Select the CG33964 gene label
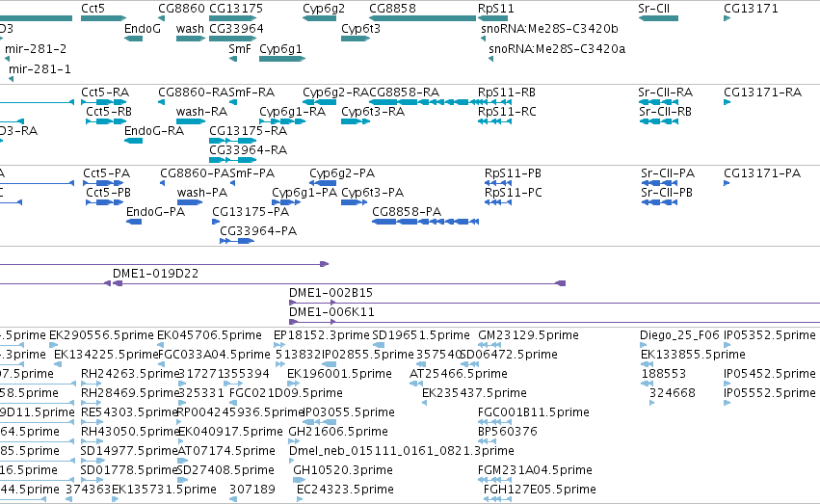The image size is (820, 504). point(236,29)
